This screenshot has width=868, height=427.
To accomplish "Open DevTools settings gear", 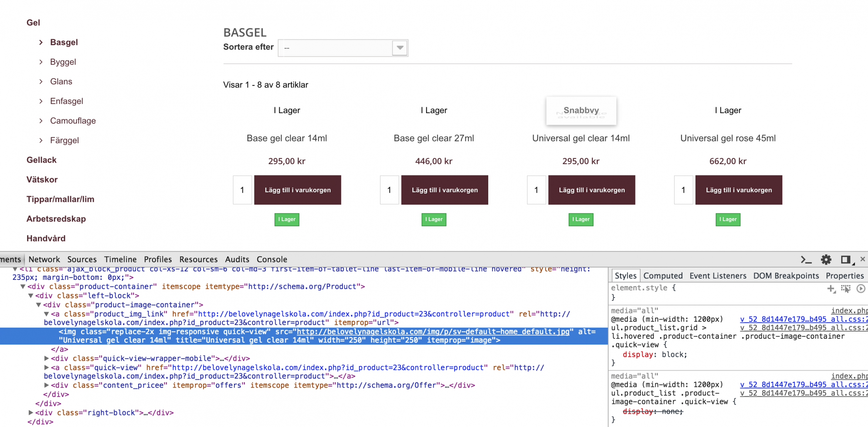I will (x=826, y=260).
